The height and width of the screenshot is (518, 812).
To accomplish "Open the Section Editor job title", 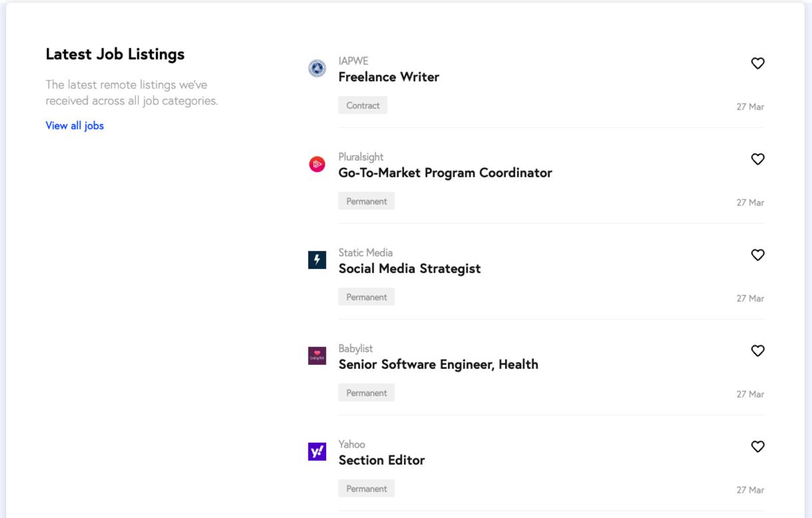I will [381, 461].
